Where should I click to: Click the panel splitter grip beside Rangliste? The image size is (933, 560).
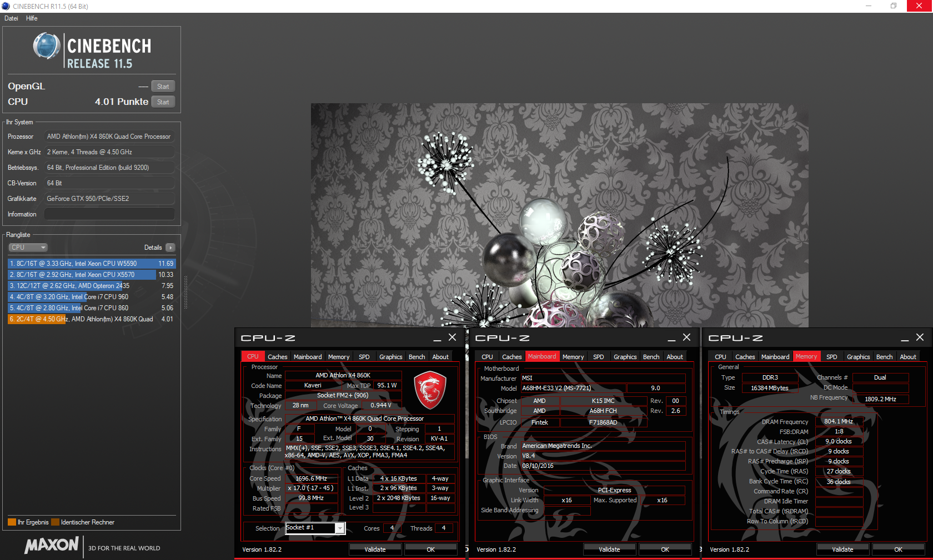pyautogui.click(x=185, y=292)
